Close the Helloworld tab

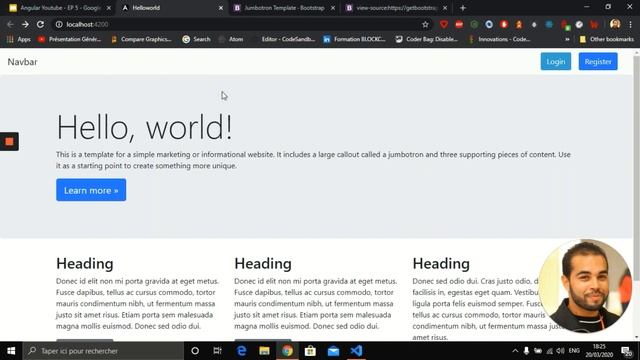pos(221,8)
